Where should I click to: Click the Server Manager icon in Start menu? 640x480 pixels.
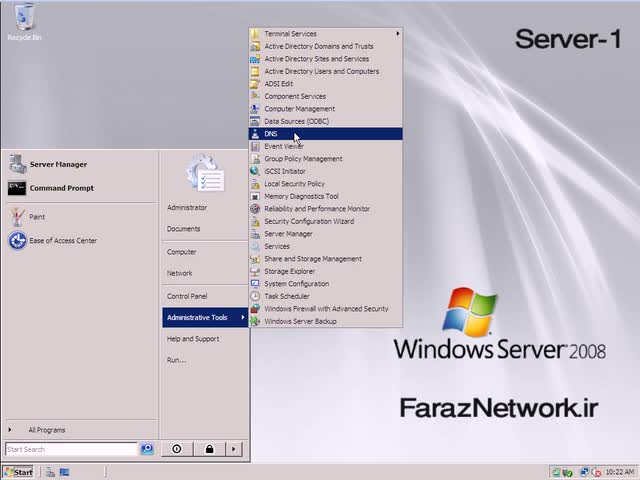tap(17, 164)
